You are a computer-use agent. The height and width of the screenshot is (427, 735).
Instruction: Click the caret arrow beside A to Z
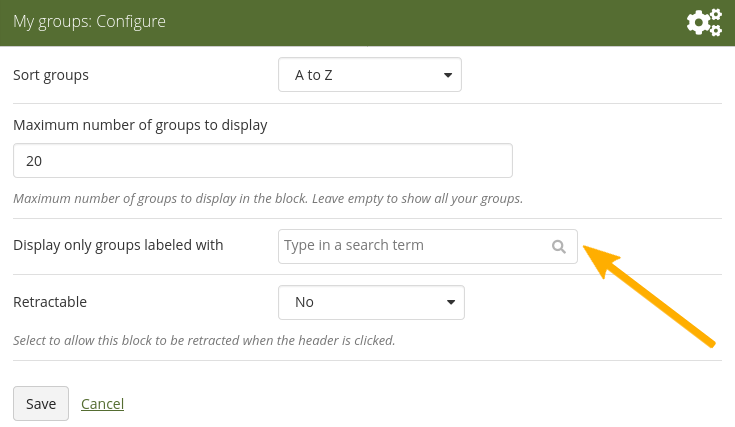447,75
